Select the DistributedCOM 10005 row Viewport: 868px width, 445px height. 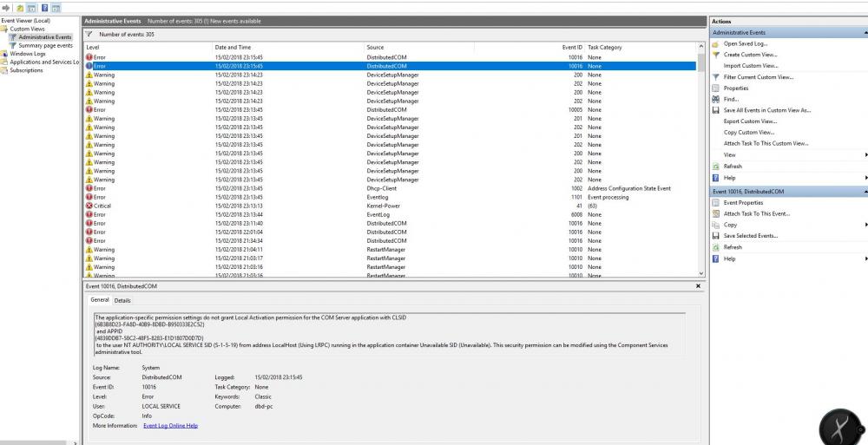[391, 110]
